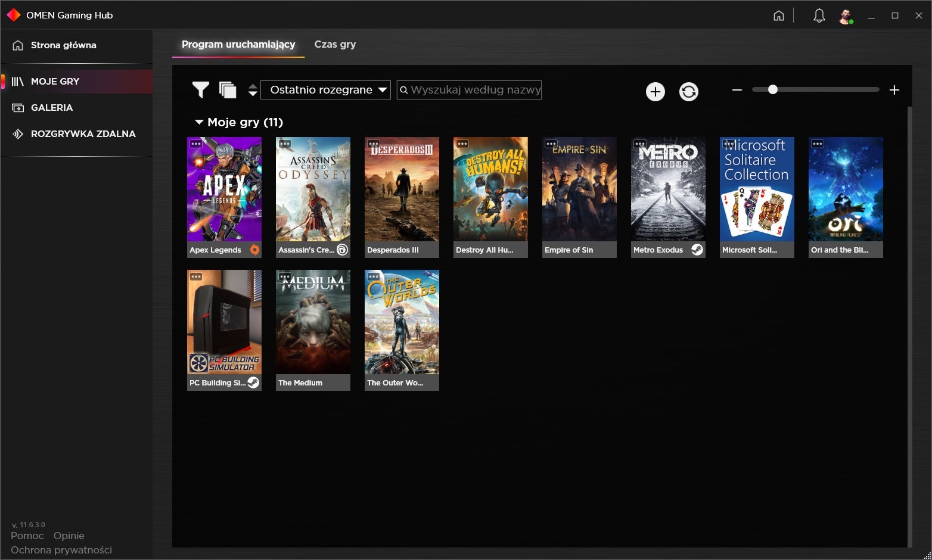Select the PC Building Simulator cover
The width and height of the screenshot is (932, 560).
[224, 322]
